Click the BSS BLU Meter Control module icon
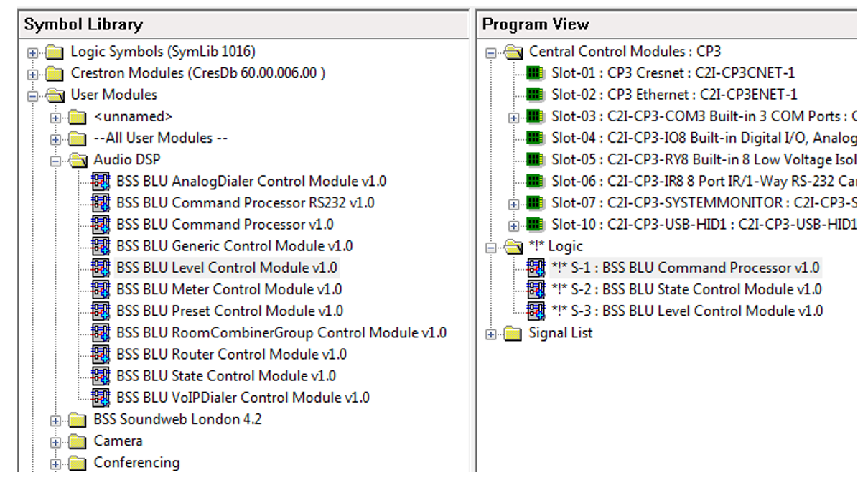The image size is (868, 493). (x=101, y=289)
